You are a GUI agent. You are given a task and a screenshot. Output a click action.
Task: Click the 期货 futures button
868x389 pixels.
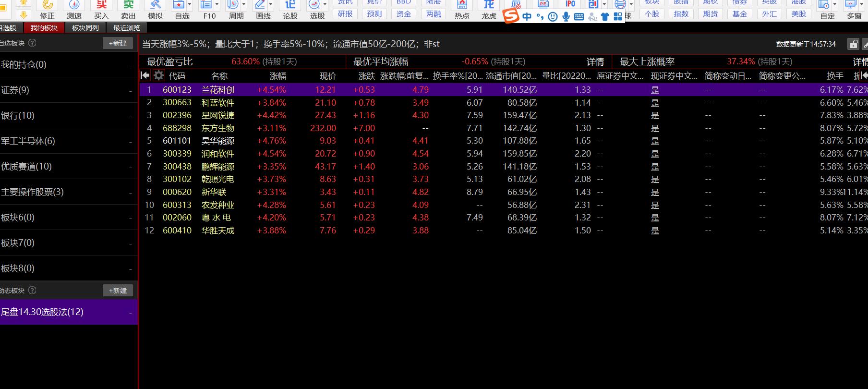click(711, 13)
